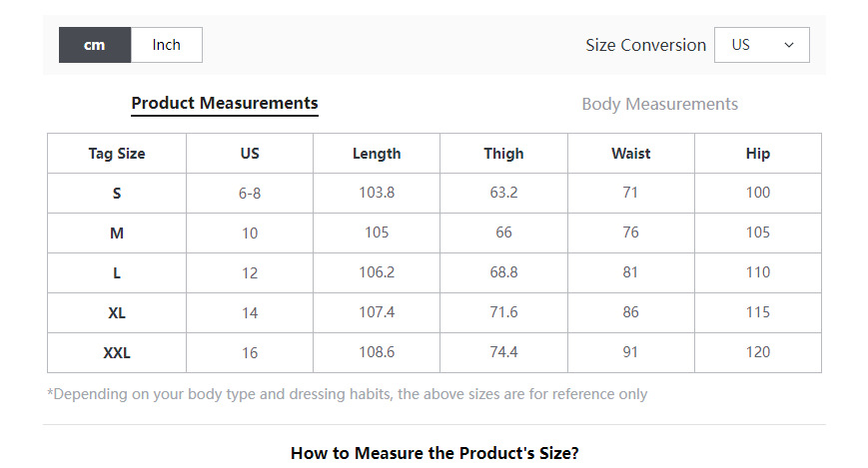Click the 6-8 US size cell
This screenshot has height=468, width=868.
tap(250, 194)
